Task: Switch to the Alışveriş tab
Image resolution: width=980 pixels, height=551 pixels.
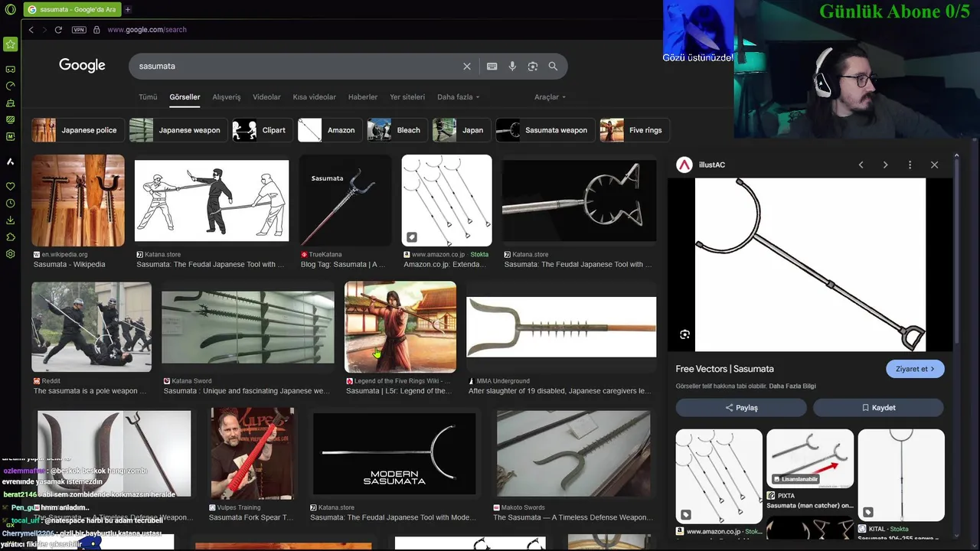Action: (227, 97)
